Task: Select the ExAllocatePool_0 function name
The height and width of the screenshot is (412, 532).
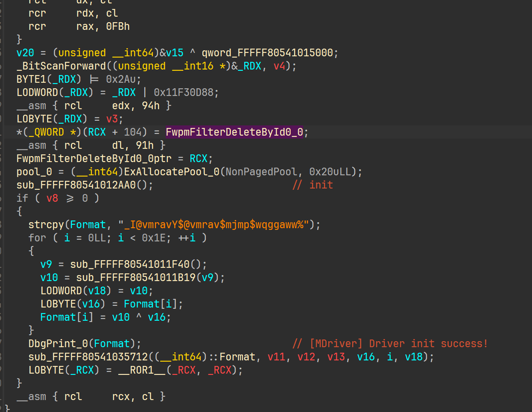Action: (x=172, y=172)
